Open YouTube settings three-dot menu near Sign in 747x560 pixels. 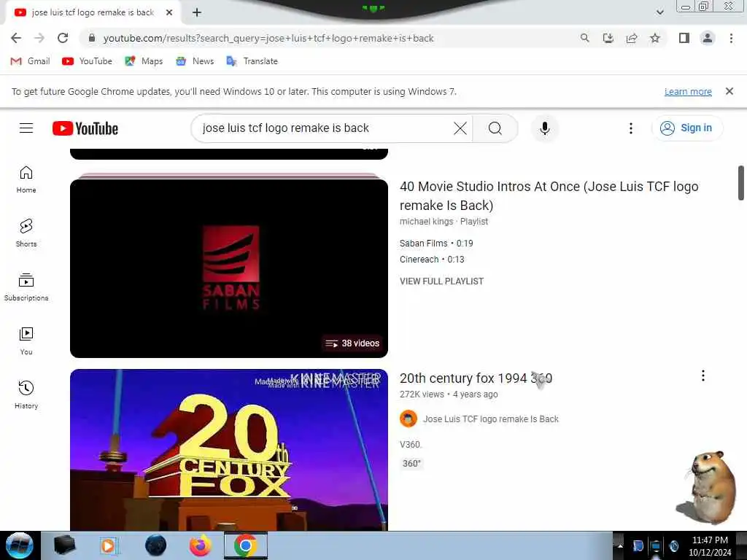click(x=631, y=128)
